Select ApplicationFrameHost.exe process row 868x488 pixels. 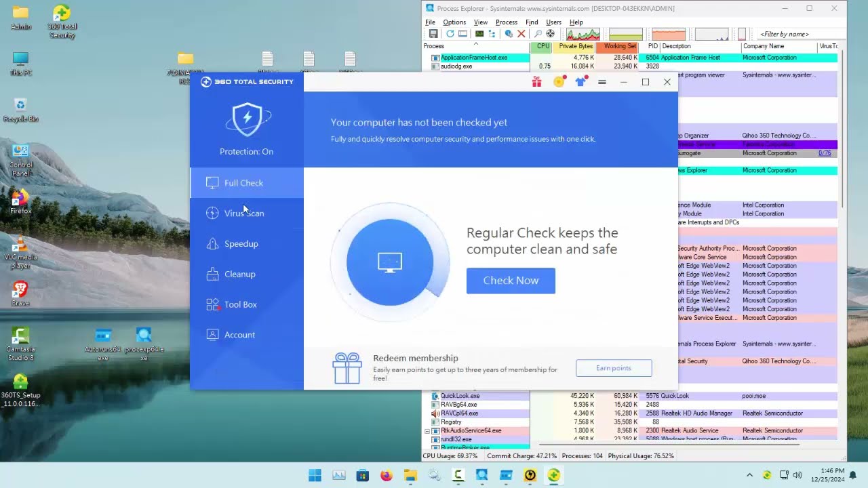(x=629, y=58)
